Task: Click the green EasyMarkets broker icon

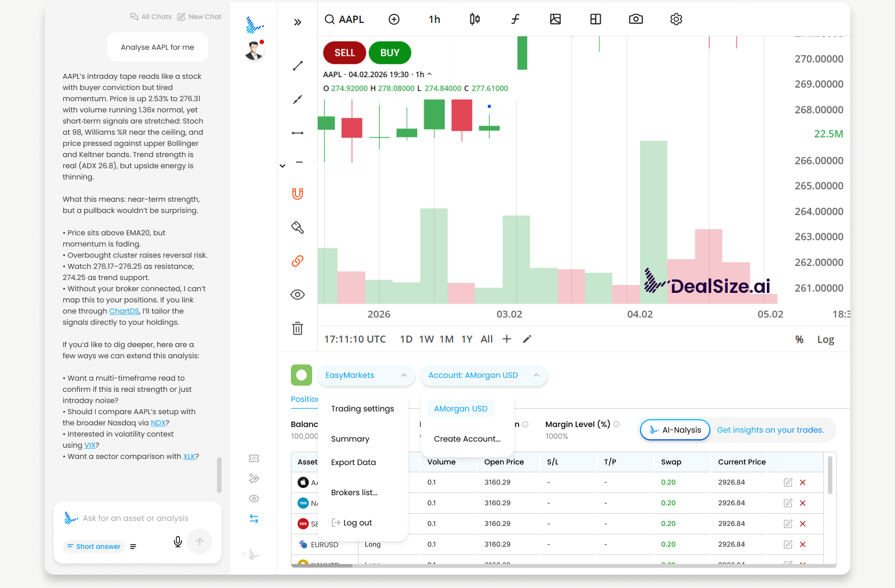Action: point(302,375)
